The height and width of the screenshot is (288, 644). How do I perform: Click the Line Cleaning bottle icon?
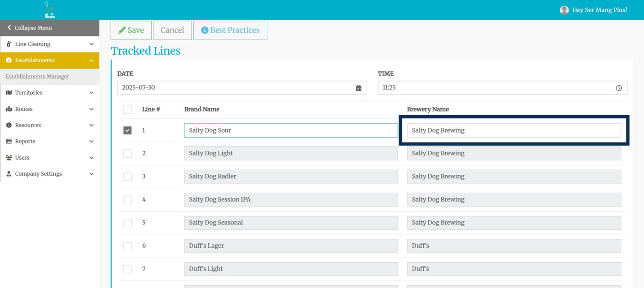[9, 44]
